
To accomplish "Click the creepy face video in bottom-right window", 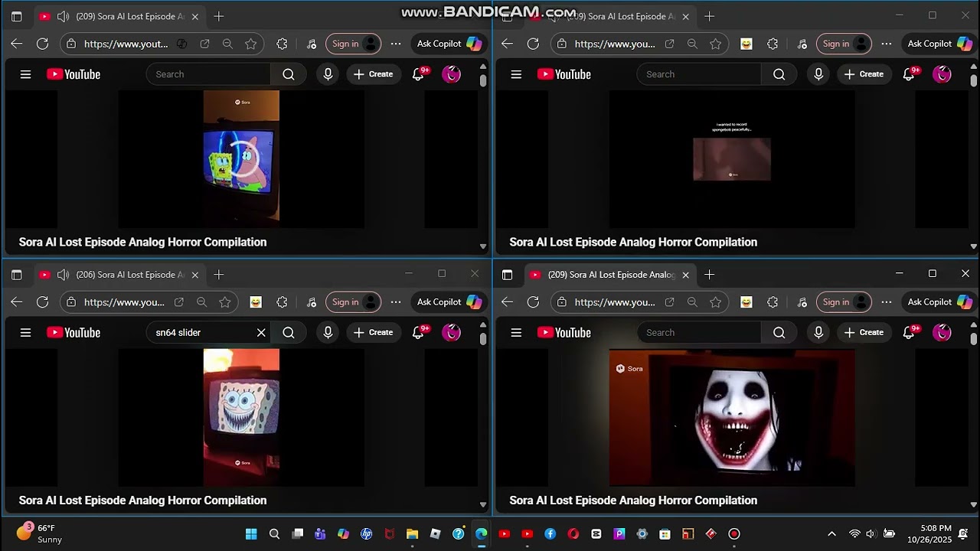I will click(x=732, y=418).
